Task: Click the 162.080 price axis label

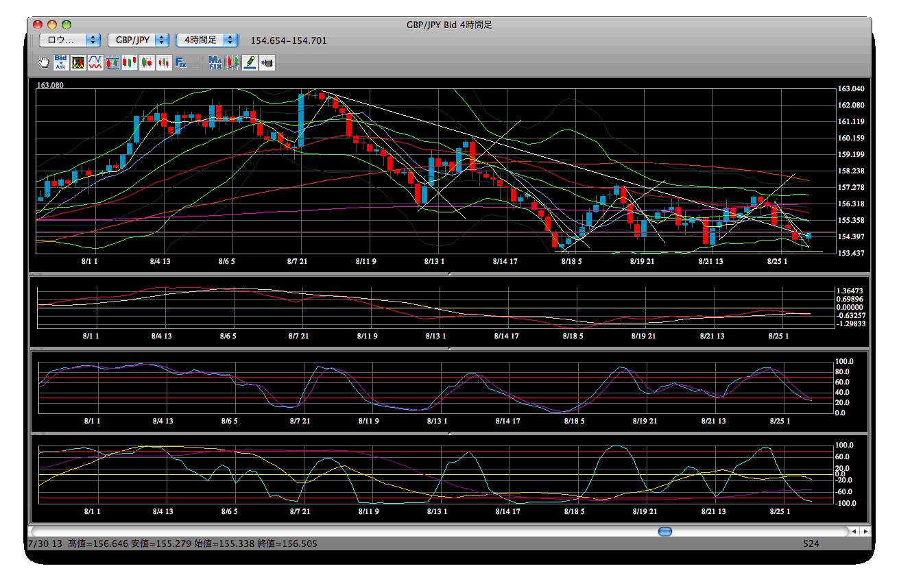Action: tap(851, 106)
